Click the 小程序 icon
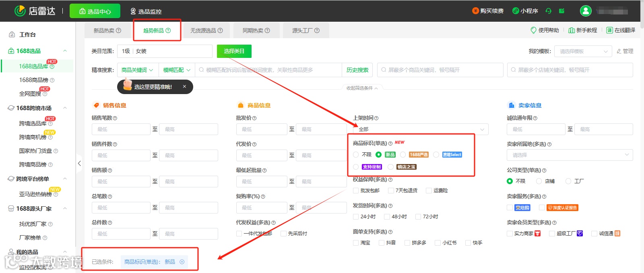 515,11
